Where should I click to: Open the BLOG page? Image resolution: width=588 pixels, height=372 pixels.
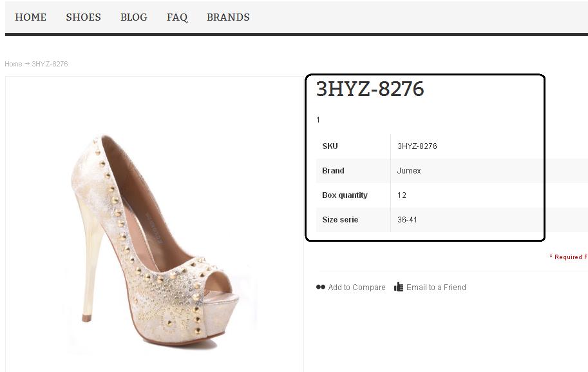tap(134, 17)
